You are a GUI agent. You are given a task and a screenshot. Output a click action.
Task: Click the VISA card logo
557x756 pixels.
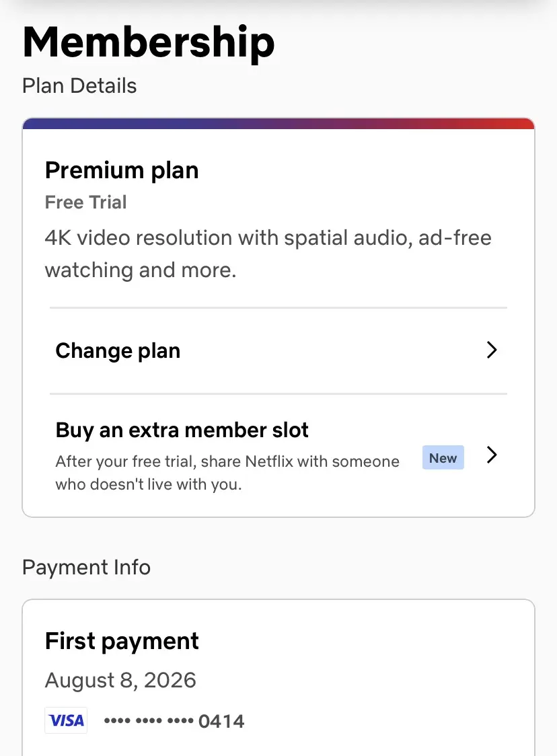pyautogui.click(x=66, y=720)
